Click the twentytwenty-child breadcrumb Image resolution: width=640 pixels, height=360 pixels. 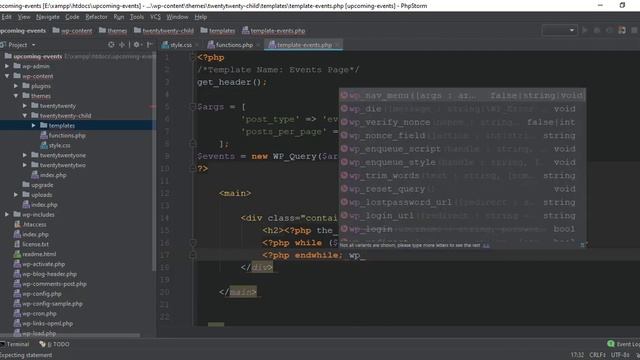(x=164, y=31)
